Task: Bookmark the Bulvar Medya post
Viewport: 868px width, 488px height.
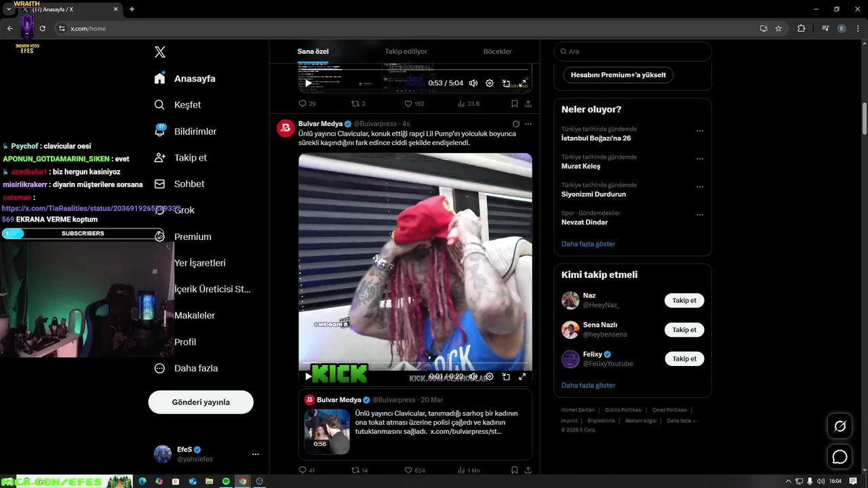Action: [x=514, y=470]
